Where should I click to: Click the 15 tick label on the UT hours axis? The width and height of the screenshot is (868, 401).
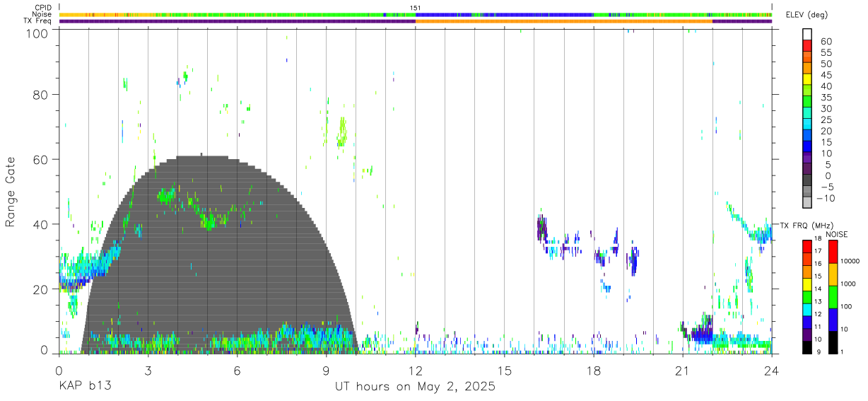click(x=505, y=370)
